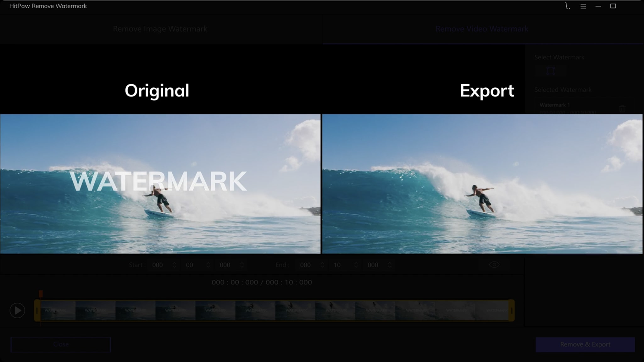
Task: Play the video preview
Action: pyautogui.click(x=17, y=310)
